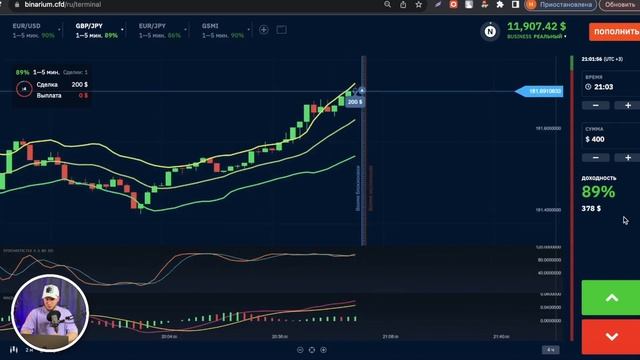
Task: Click the open deal countdown timer circle
Action: [x=24, y=89]
